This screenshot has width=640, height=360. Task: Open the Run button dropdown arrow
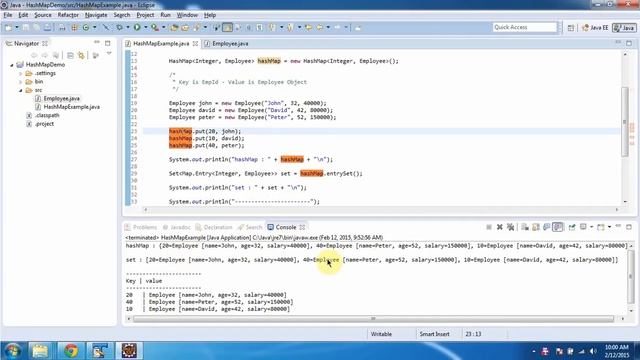click(x=146, y=27)
